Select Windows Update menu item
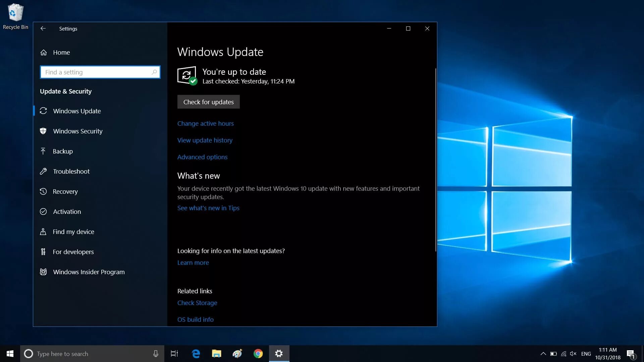This screenshot has width=644, height=362. tap(77, 111)
